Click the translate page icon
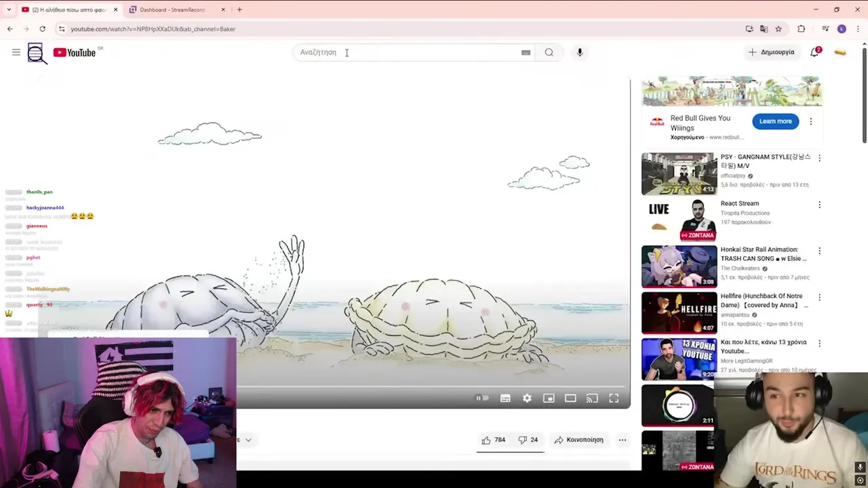The height and width of the screenshot is (488, 868). tap(764, 28)
